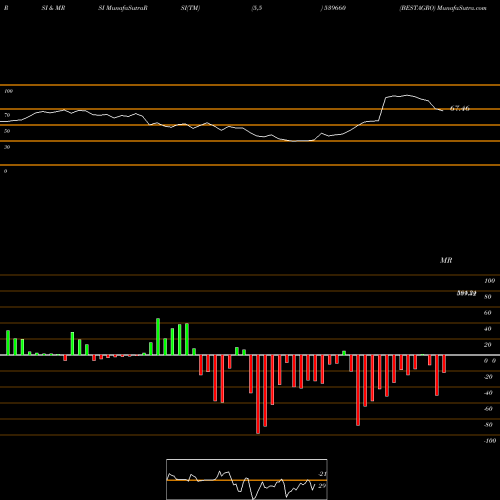Click the RSI axis label 30
This screenshot has height=500, width=500.
7,147
